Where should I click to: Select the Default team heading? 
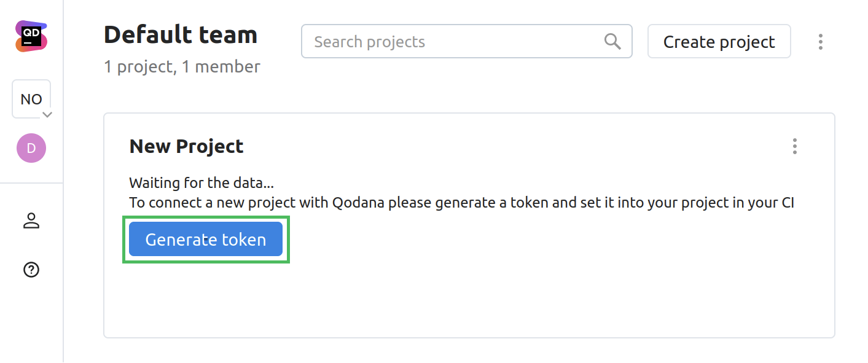(x=181, y=35)
